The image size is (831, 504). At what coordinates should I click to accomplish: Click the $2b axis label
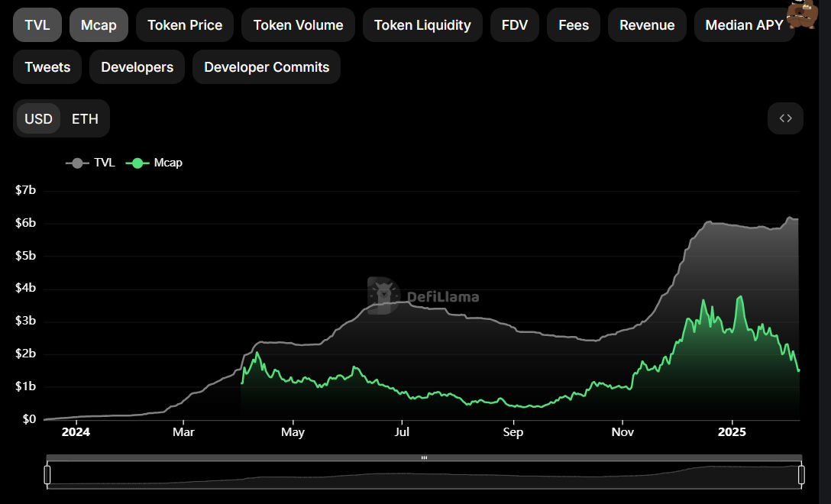coord(25,354)
